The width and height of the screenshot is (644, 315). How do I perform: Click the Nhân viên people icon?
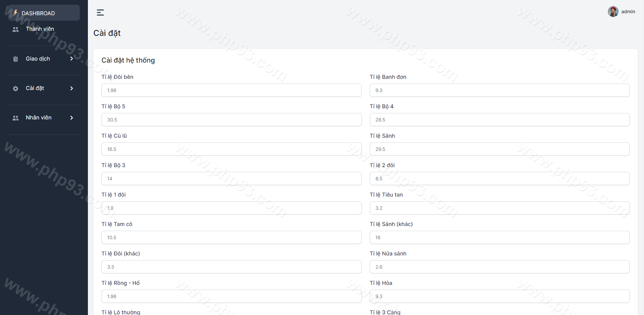[x=16, y=118]
